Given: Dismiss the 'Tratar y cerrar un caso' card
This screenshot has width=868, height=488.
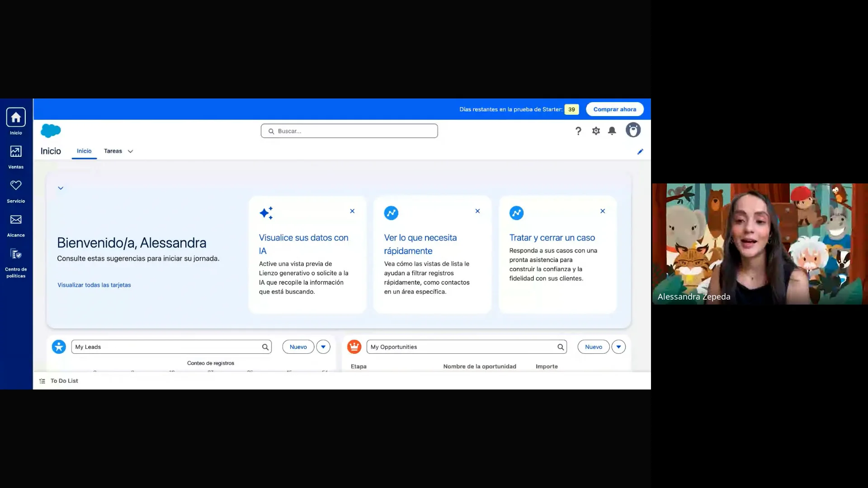Looking at the screenshot, I should pyautogui.click(x=603, y=211).
